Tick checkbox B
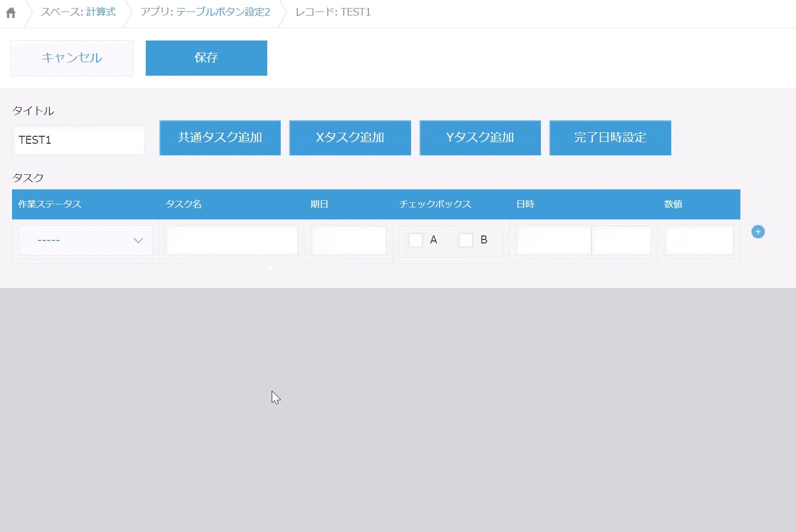The width and height of the screenshot is (796, 532). point(466,240)
